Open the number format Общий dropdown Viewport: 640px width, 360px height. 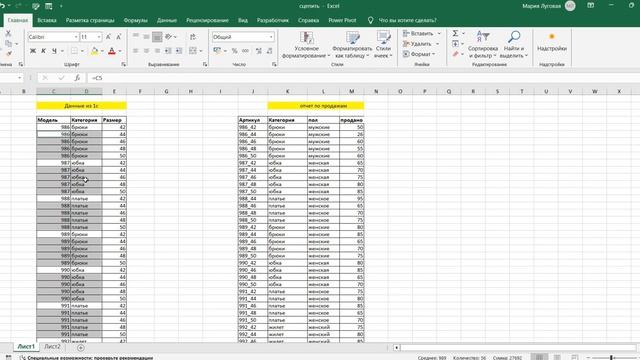point(271,37)
